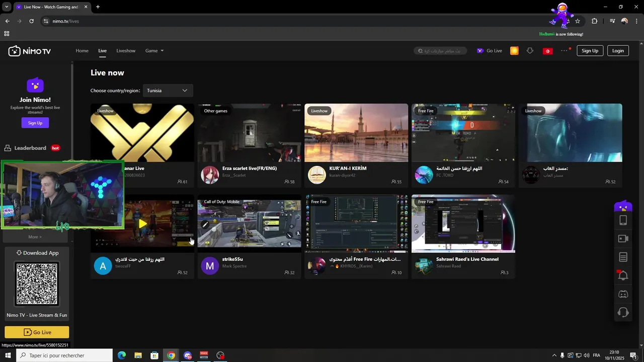Select the Live tab
This screenshot has width=644, height=362.
102,51
